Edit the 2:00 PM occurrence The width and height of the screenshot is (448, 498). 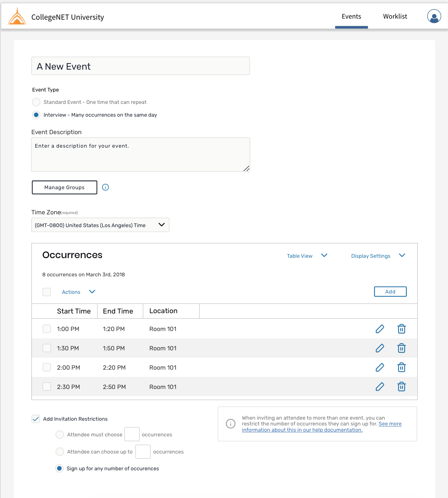coord(380,367)
